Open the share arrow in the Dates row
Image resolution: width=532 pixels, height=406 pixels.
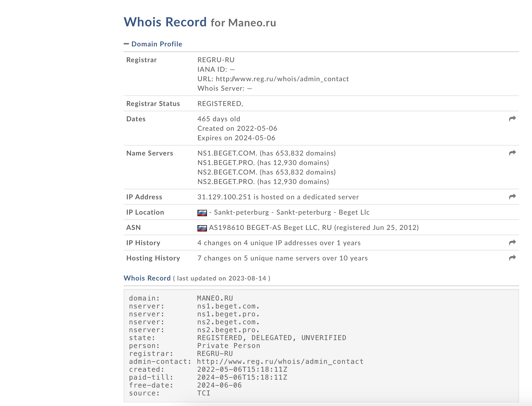click(x=512, y=119)
